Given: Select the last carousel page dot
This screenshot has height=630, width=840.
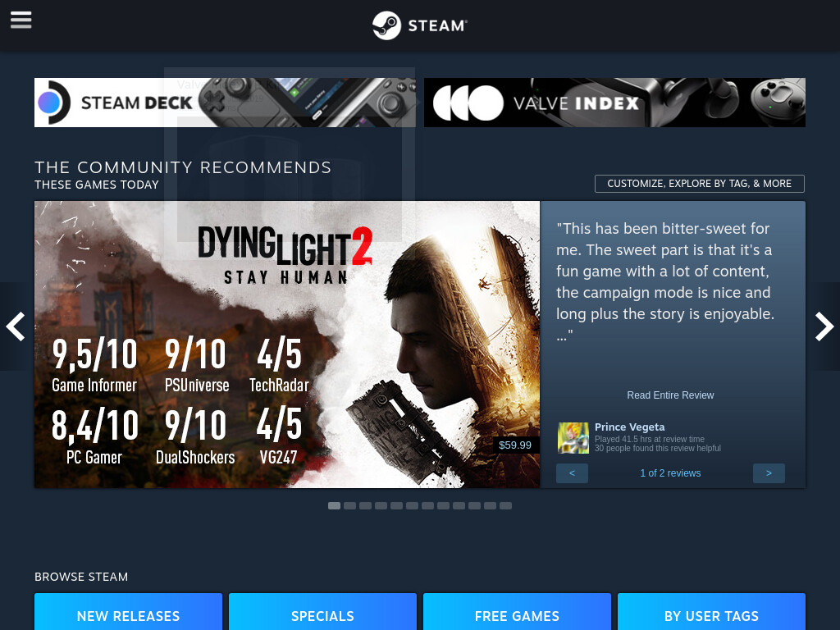Looking at the screenshot, I should coord(505,505).
